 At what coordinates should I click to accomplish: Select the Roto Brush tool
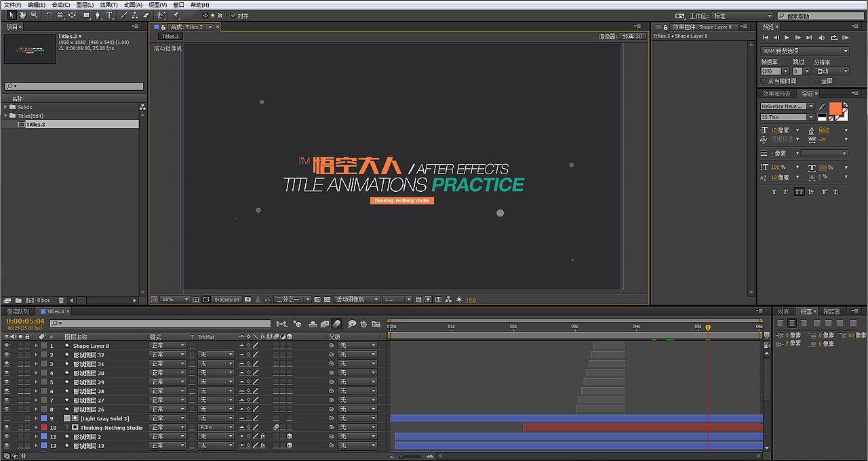161,15
